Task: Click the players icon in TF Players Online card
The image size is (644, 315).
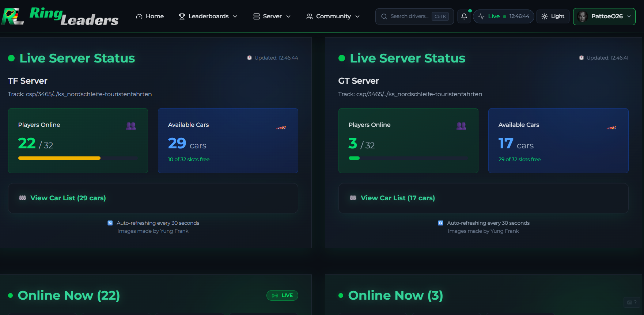Action: click(131, 126)
